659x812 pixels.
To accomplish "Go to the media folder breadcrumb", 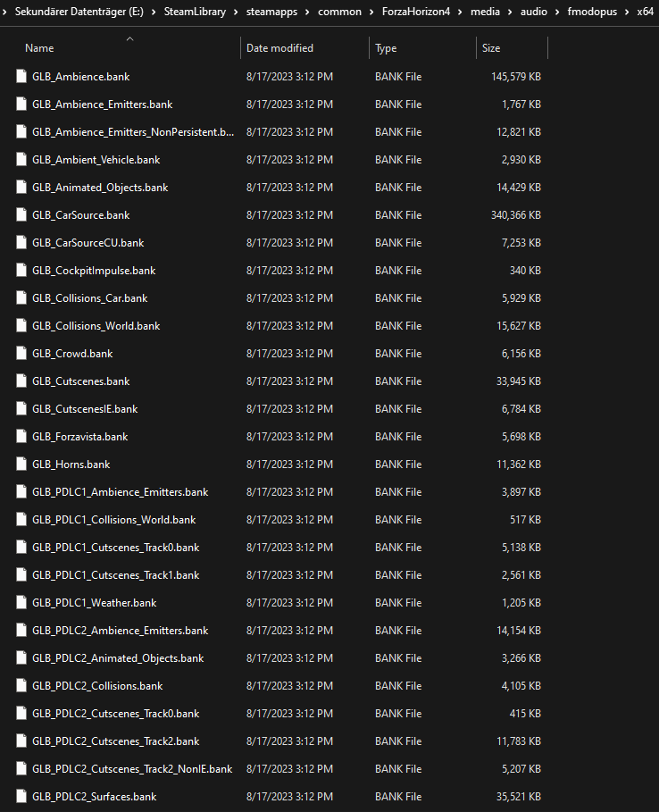I will pos(485,12).
